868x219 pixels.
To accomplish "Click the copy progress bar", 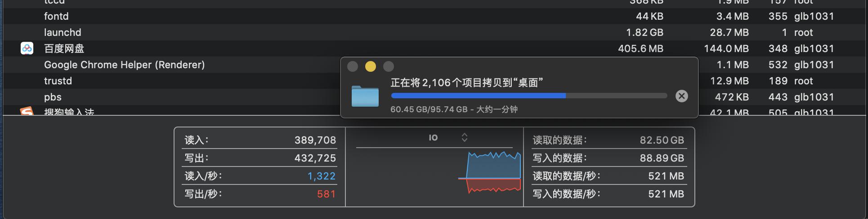I will tap(528, 96).
